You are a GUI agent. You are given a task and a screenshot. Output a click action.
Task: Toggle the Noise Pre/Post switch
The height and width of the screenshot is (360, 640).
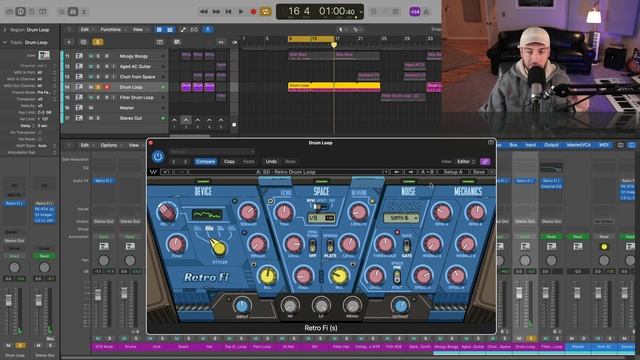click(397, 277)
